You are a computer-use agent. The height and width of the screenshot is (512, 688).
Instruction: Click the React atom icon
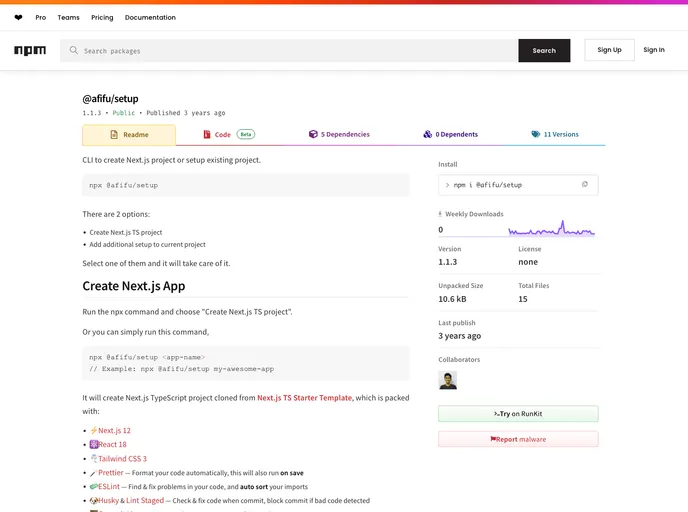(x=93, y=444)
